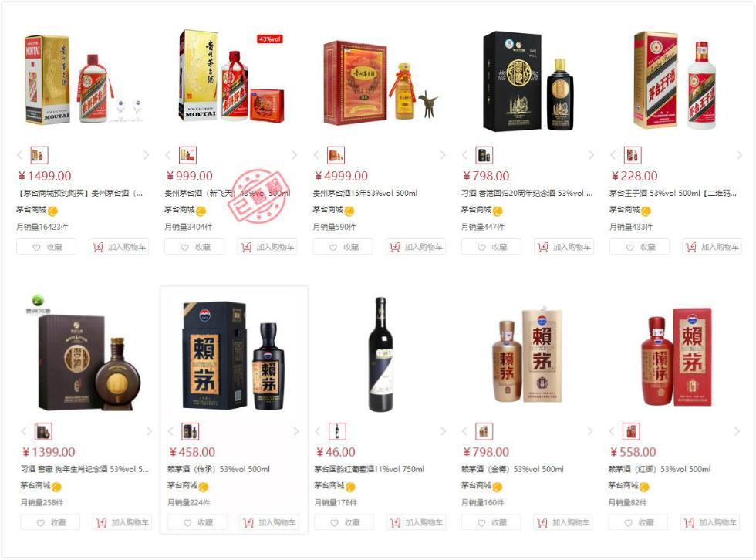Select small thumbnail under ¥4999.00 product
This screenshot has width=756, height=560.
click(336, 155)
